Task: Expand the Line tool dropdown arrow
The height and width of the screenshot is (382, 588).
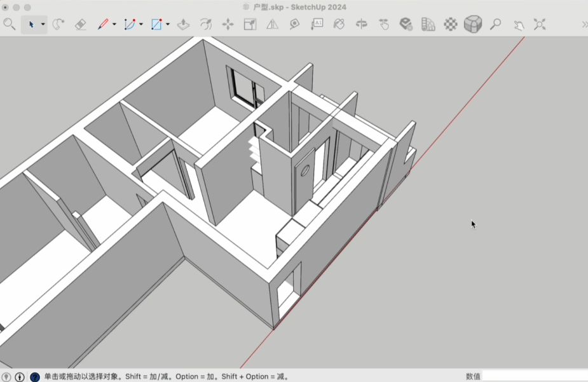Action: point(114,25)
